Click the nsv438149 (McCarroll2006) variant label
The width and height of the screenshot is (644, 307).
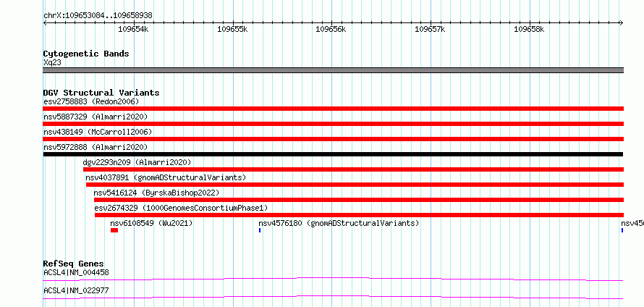(98, 132)
